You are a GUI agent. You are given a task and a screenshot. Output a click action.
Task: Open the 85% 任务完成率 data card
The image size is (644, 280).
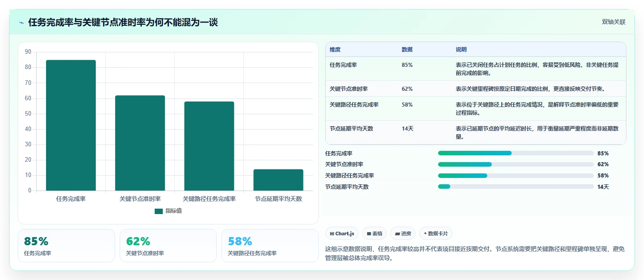[66, 246]
